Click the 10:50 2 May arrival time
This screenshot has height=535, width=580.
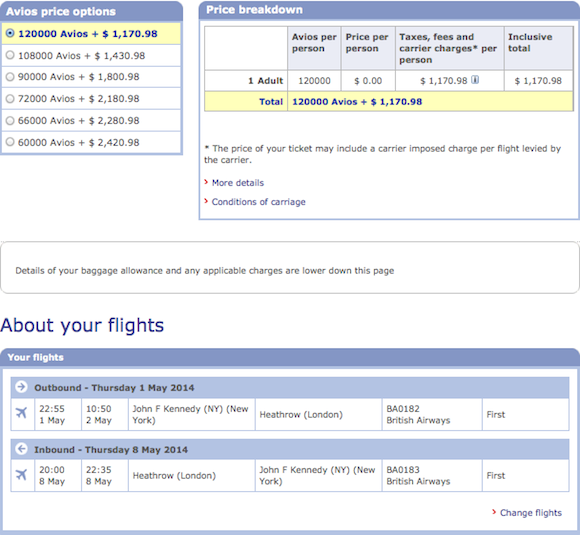coord(105,414)
